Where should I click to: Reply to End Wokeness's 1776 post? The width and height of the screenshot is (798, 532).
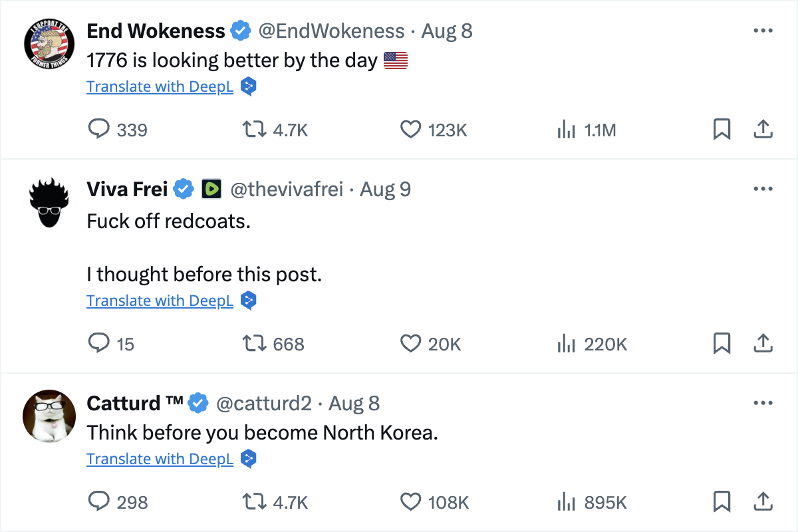click(98, 129)
